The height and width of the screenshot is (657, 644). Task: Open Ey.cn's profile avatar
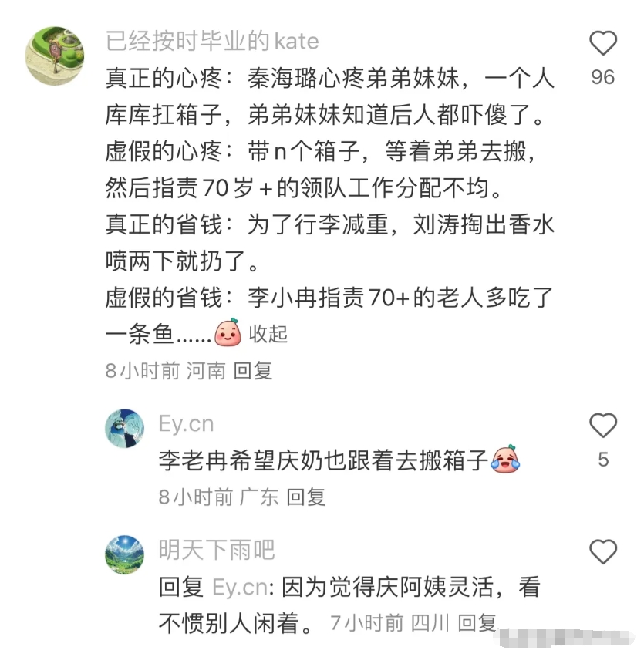(x=124, y=428)
